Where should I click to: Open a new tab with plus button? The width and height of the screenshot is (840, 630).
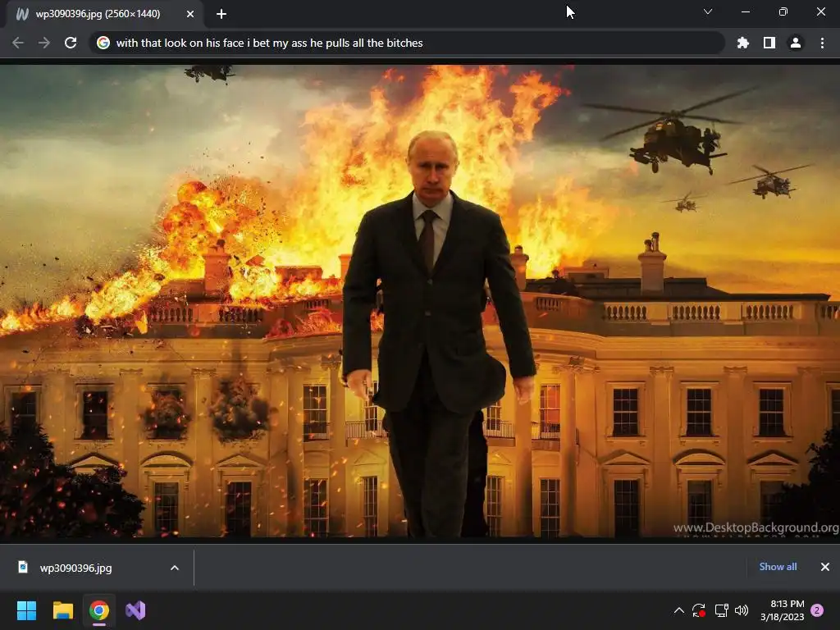pos(221,14)
